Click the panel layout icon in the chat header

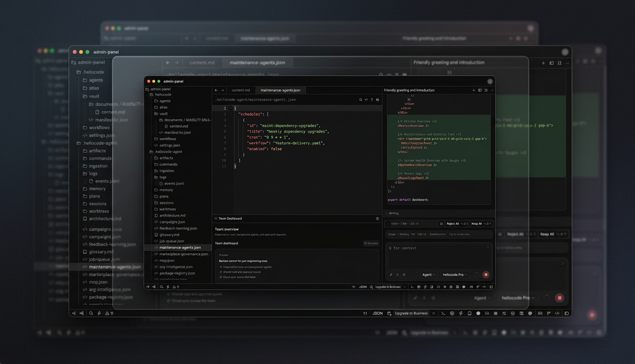[x=480, y=90]
